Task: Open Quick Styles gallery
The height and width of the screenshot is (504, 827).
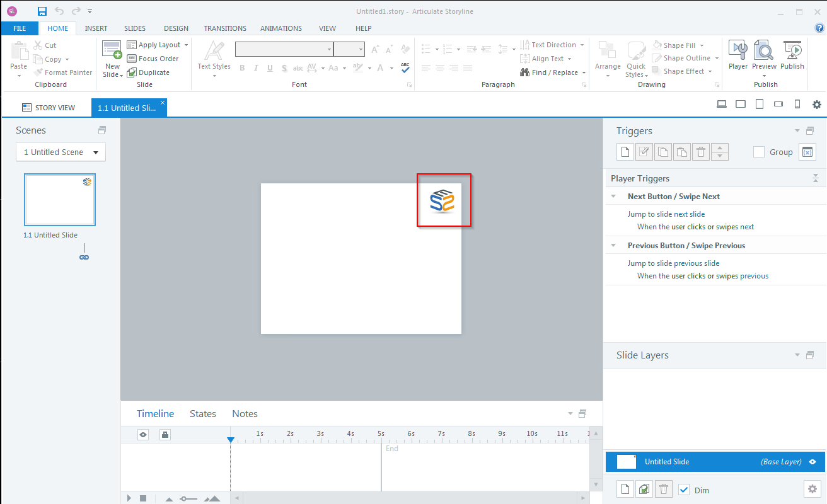Action: (x=636, y=59)
